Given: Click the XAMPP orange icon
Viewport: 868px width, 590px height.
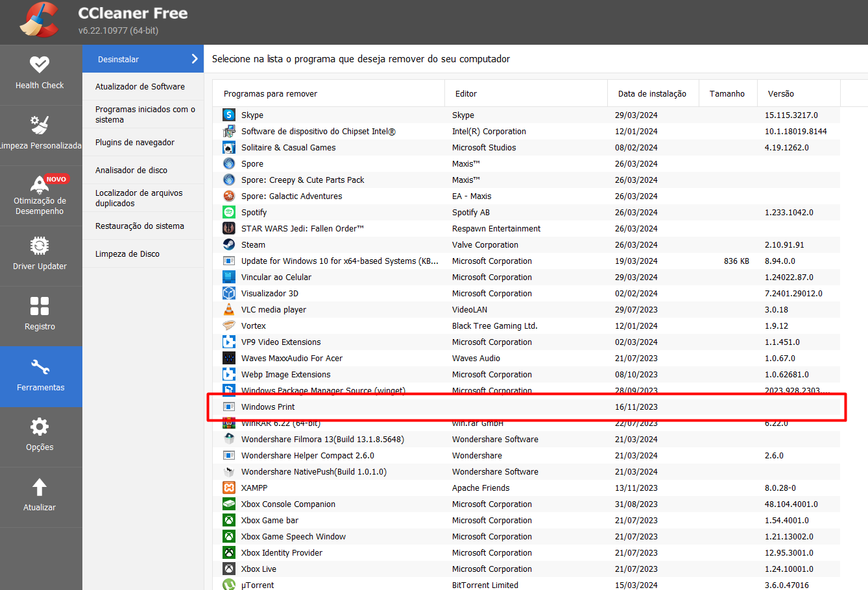Looking at the screenshot, I should [x=229, y=488].
